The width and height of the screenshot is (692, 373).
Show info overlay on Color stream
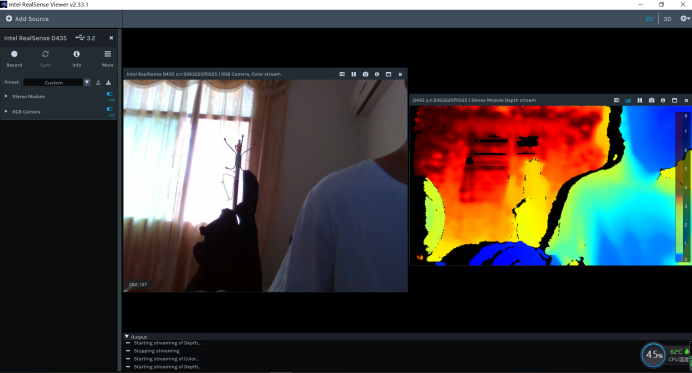coord(377,74)
